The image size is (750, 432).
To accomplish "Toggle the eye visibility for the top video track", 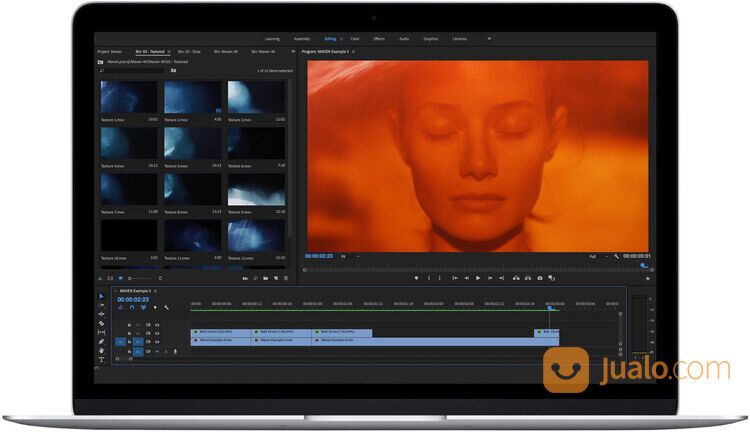I will [x=157, y=325].
